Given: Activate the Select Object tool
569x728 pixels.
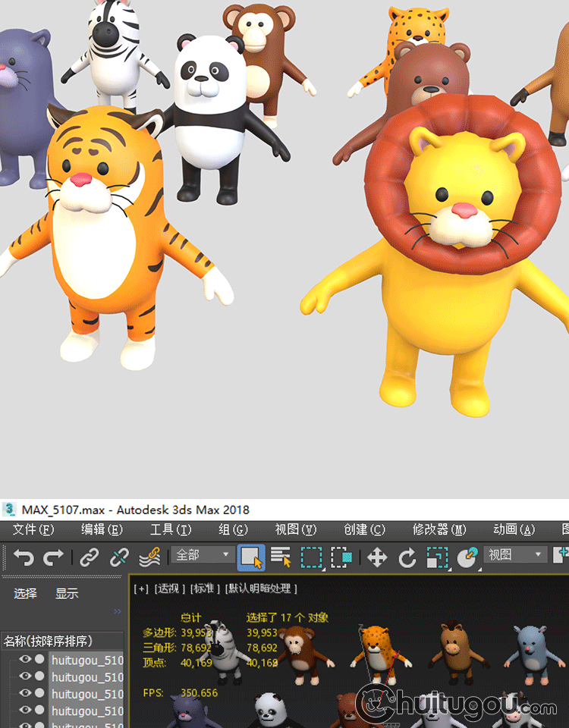Looking at the screenshot, I should (x=251, y=558).
